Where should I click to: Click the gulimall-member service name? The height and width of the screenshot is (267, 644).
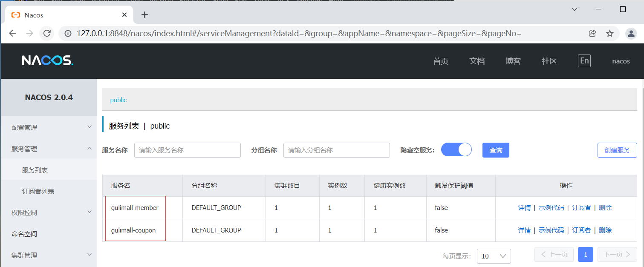tap(135, 208)
